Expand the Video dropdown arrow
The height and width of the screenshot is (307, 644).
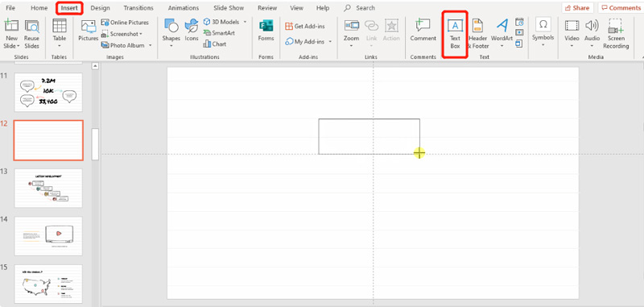[x=572, y=46]
